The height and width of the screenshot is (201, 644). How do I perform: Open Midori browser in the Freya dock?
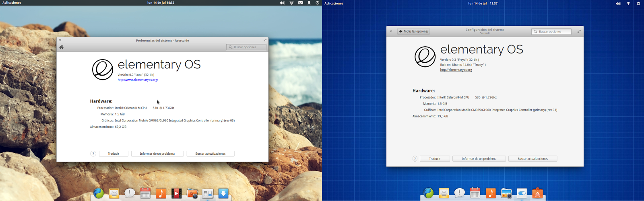tap(429, 193)
